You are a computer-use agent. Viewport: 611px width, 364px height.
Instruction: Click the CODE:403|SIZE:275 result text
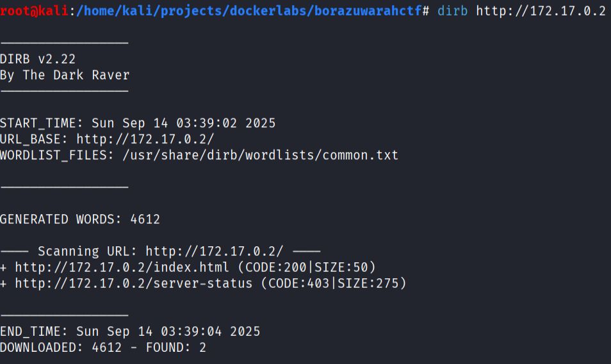click(334, 283)
